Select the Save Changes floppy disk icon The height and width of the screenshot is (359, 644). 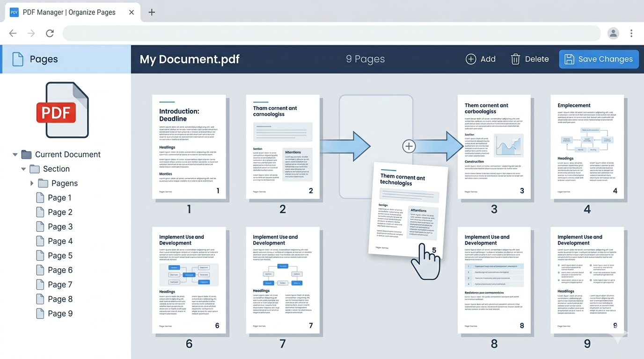569,59
